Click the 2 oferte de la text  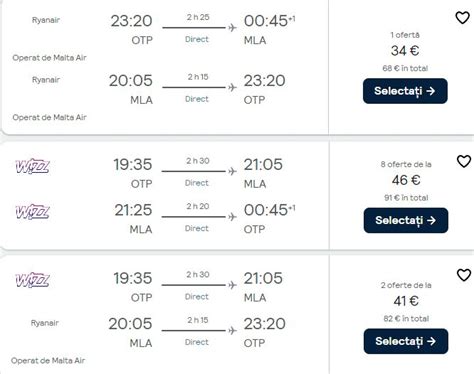pos(406,285)
